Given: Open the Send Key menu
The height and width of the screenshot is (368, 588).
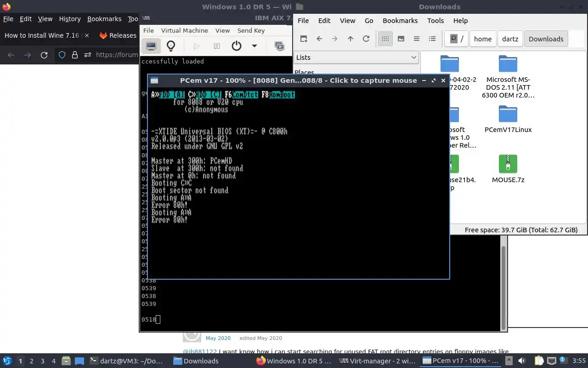Looking at the screenshot, I should point(251,30).
